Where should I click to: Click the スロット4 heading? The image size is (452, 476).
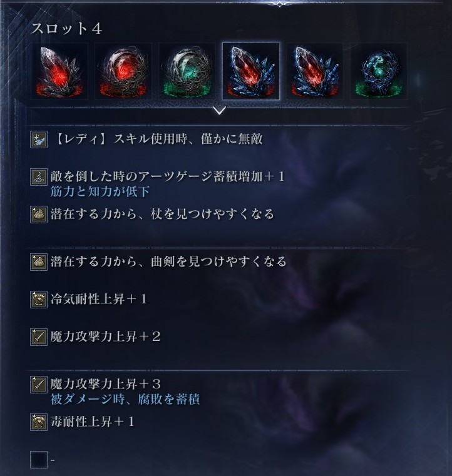tap(66, 29)
